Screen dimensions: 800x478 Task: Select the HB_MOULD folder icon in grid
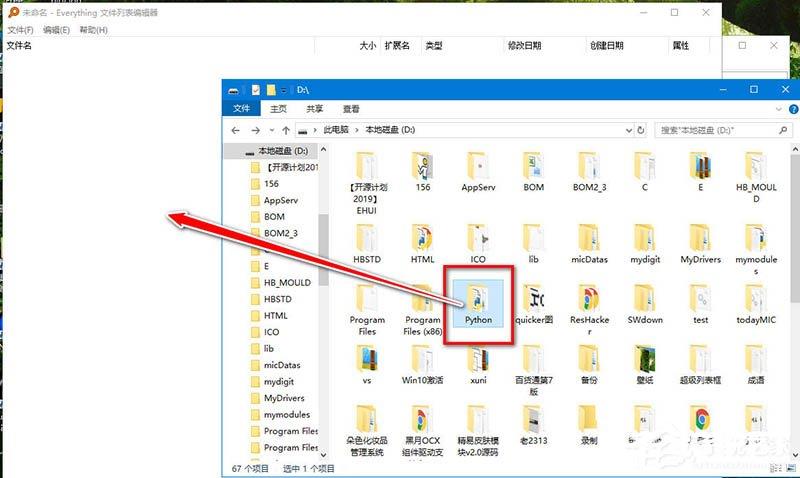[756, 166]
